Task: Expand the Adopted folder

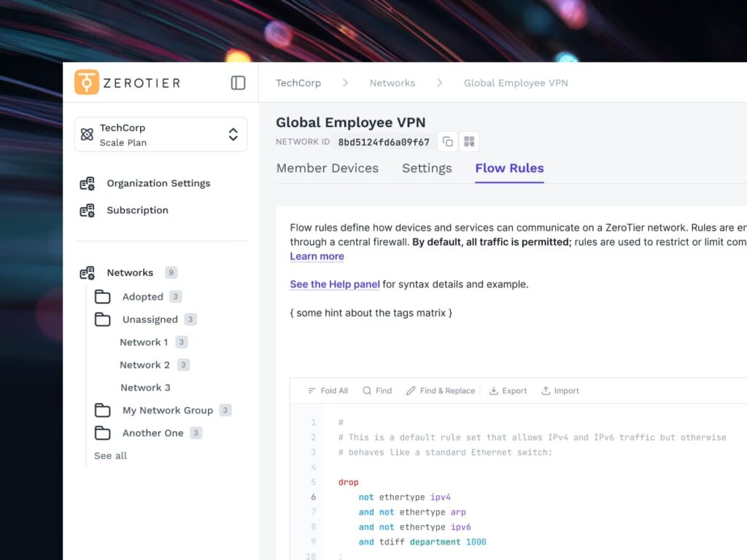Action: click(x=142, y=297)
